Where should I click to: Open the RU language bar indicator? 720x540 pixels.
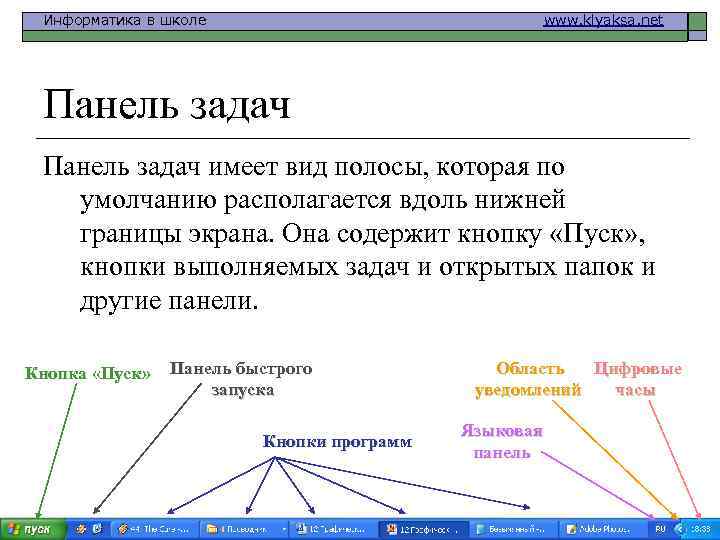(x=660, y=529)
